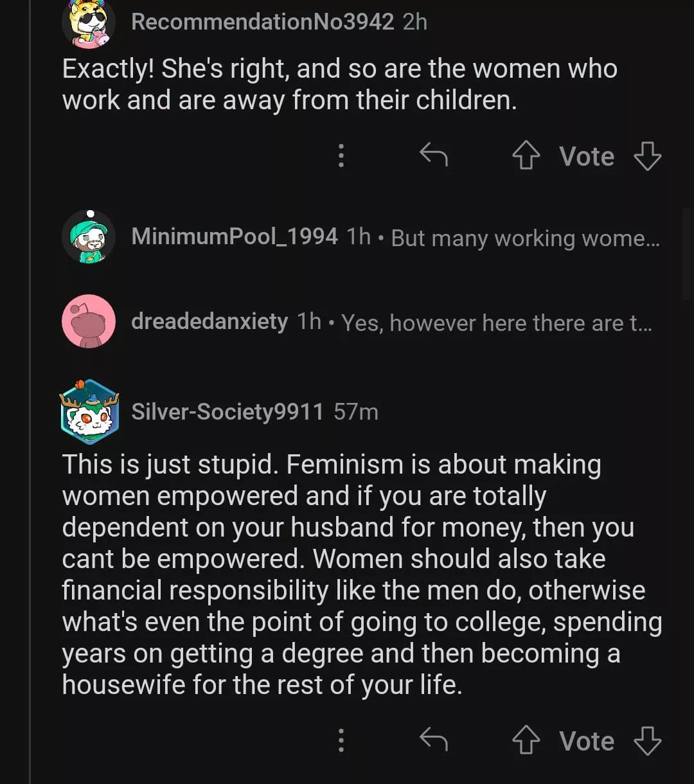694x784 pixels.
Task: Downvote RecommendationNo3942's comment
Action: coord(647,156)
